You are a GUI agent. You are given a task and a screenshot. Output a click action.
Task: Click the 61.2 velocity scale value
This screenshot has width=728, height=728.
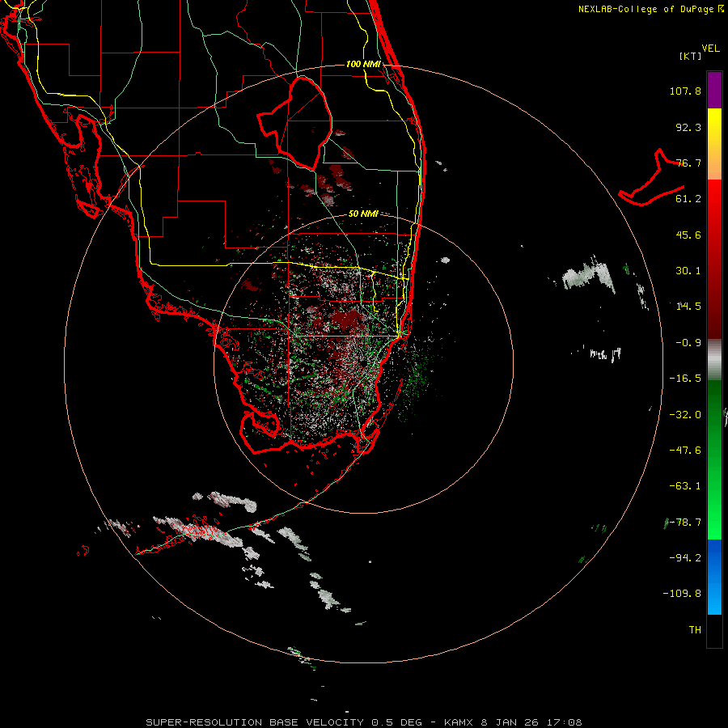point(688,199)
